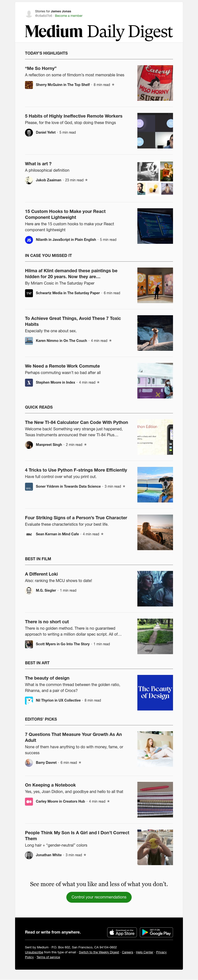Click the code editor screen thumbnail
The width and height of the screenshot is (198, 980).
pyautogui.click(x=155, y=226)
